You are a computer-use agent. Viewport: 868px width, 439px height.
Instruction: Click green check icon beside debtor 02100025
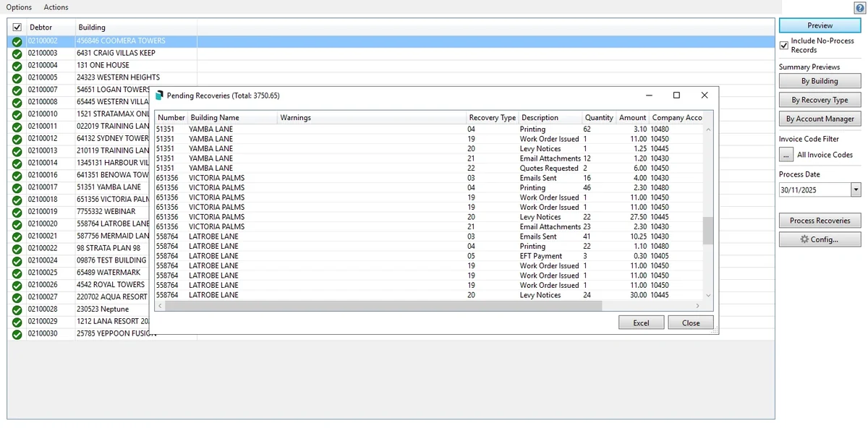[17, 273]
